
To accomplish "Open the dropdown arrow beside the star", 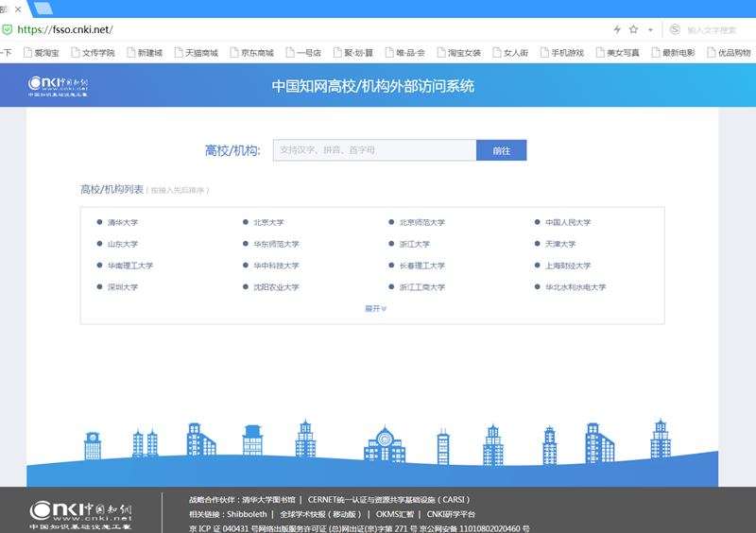I will (650, 30).
